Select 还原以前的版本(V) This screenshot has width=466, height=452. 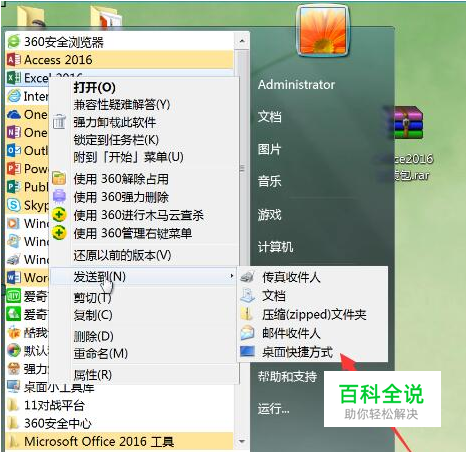click(x=122, y=255)
